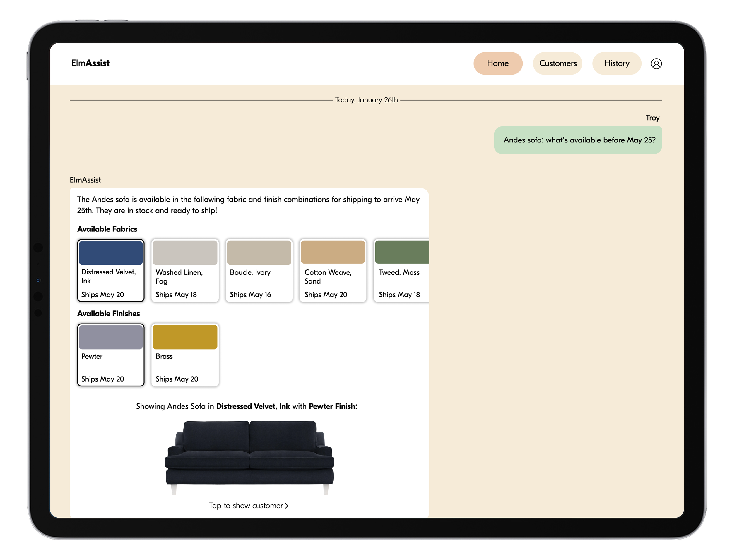The image size is (732, 560).
Task: Tap to show customer link
Action: click(x=246, y=506)
